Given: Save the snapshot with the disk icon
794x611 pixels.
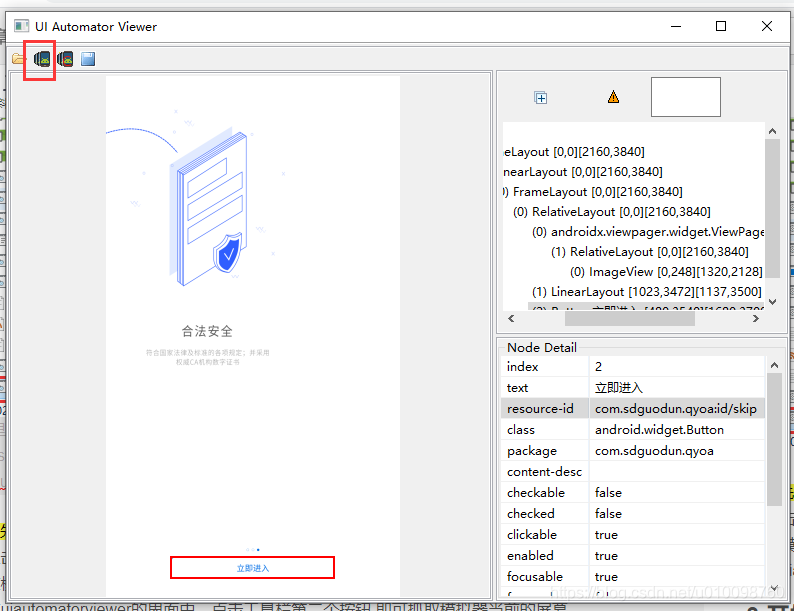Looking at the screenshot, I should 88,59.
